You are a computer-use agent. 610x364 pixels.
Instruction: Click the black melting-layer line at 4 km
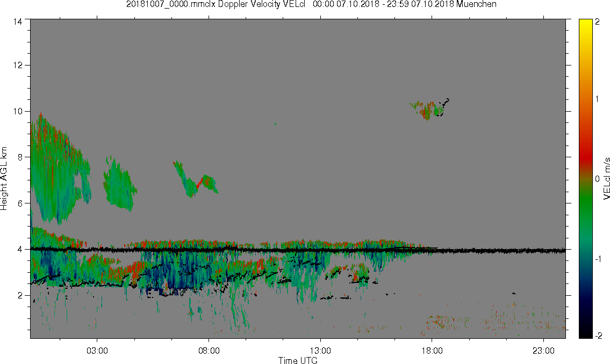coord(298,250)
